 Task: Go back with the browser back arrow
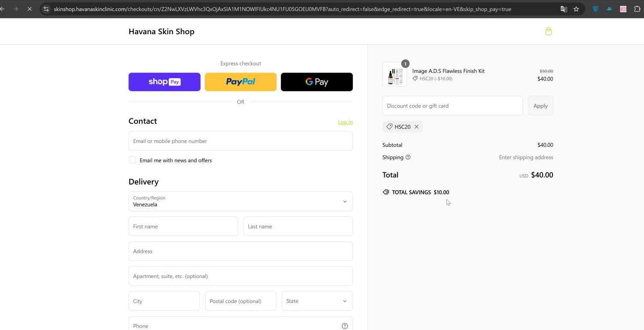[3, 9]
